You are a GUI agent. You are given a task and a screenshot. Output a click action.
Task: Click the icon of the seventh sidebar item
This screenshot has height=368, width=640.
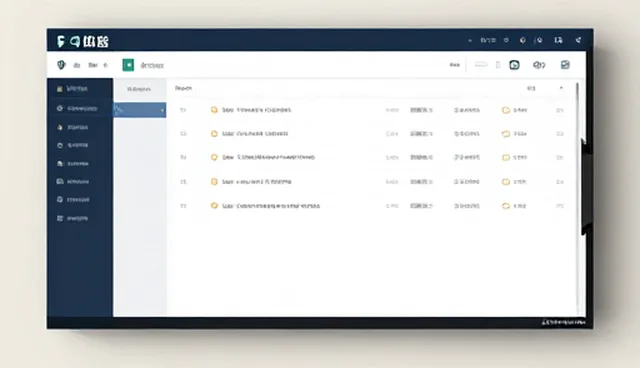[60, 200]
